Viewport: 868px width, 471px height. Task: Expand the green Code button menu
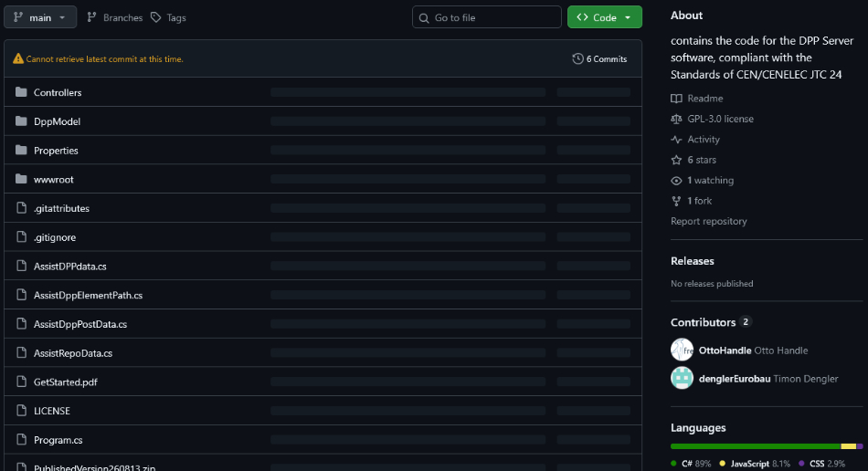605,17
